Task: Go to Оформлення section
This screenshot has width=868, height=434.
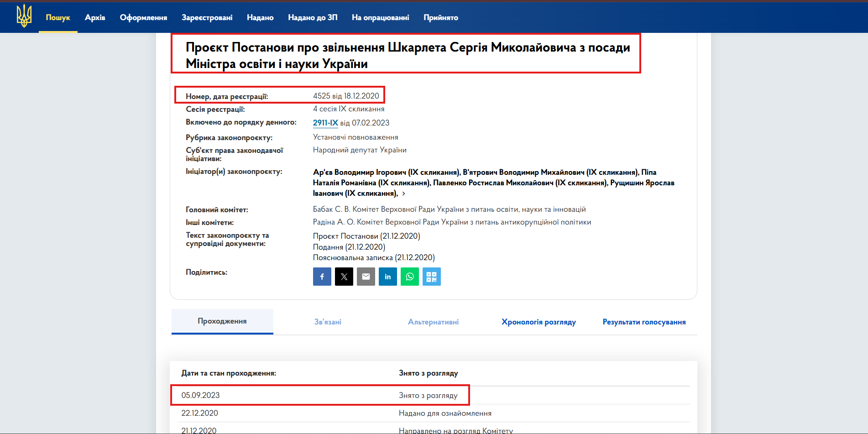Action: [x=143, y=17]
